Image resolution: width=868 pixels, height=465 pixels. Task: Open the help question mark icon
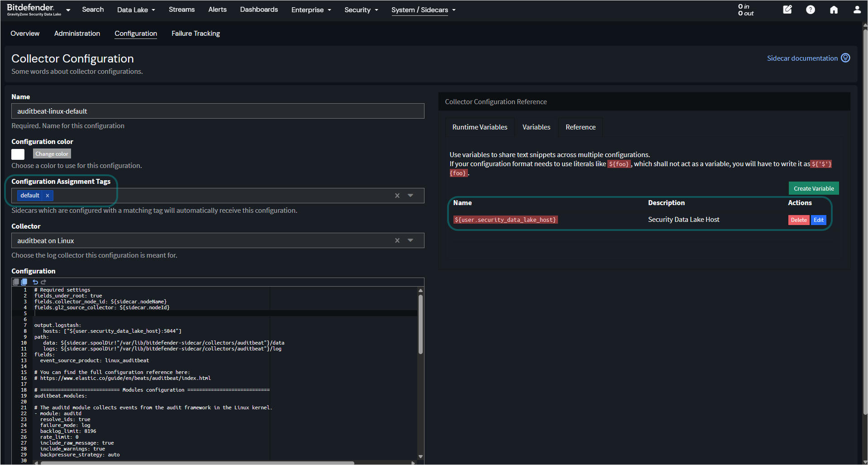point(811,10)
